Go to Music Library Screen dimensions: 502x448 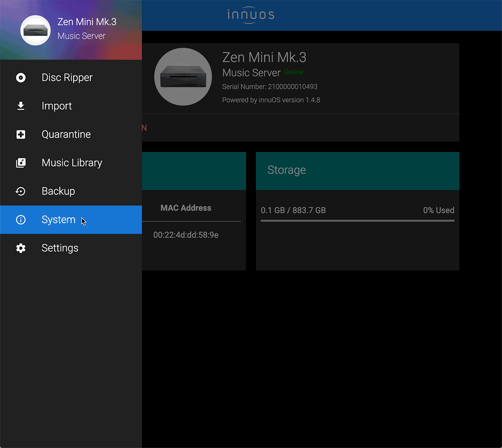[x=71, y=163]
